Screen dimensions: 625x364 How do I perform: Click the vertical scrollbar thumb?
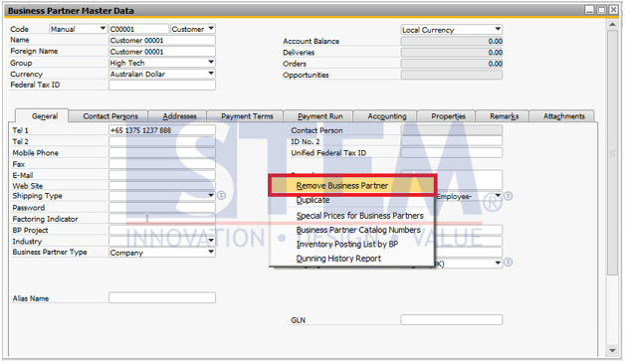point(612,152)
